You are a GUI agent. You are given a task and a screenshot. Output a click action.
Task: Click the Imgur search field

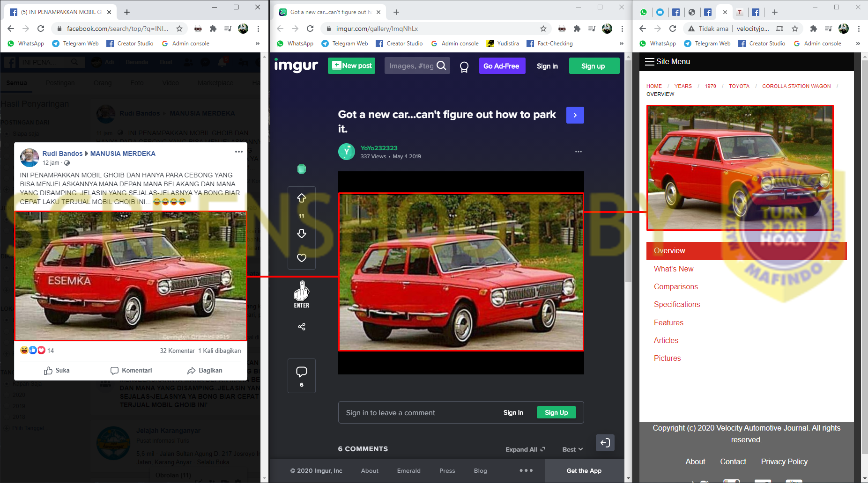click(x=417, y=66)
